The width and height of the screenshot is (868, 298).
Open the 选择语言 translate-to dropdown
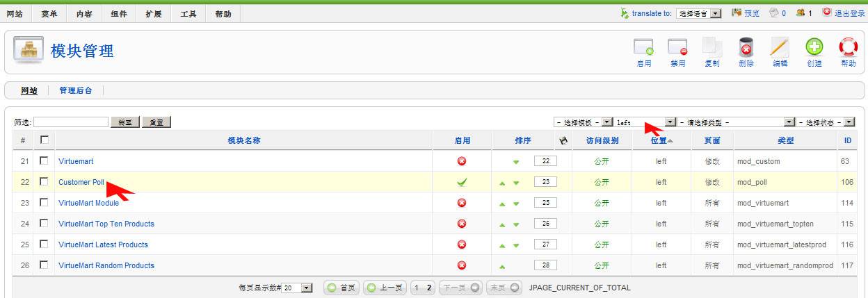(699, 13)
